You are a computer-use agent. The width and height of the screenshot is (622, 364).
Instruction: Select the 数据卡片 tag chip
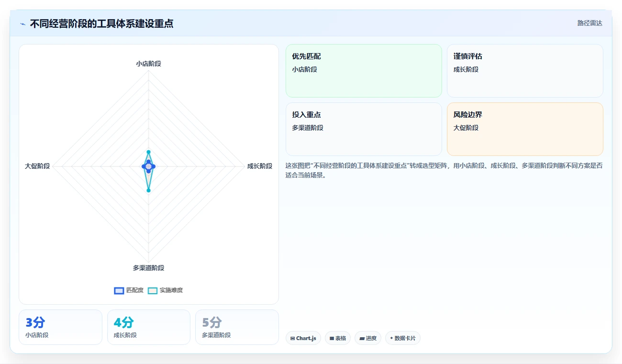pyautogui.click(x=403, y=338)
